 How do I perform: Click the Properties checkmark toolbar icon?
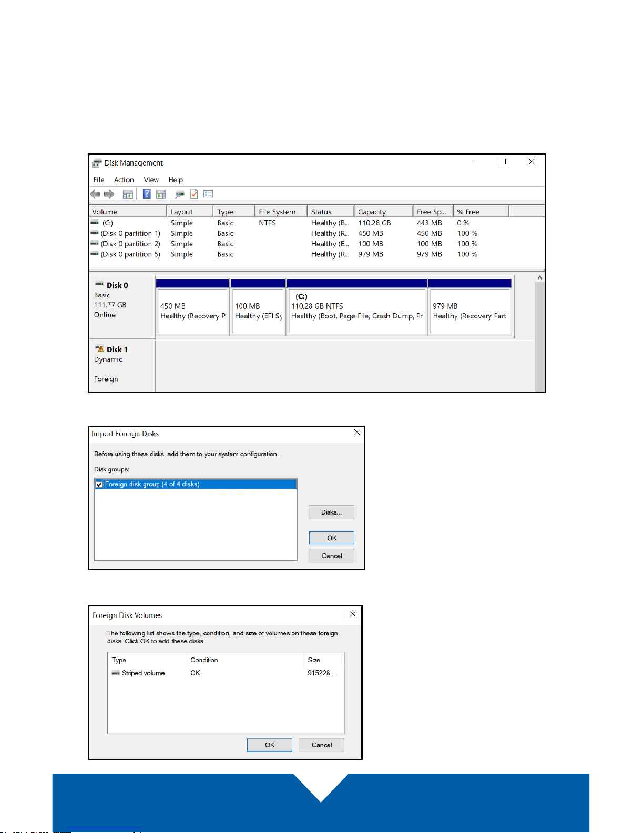click(x=194, y=194)
